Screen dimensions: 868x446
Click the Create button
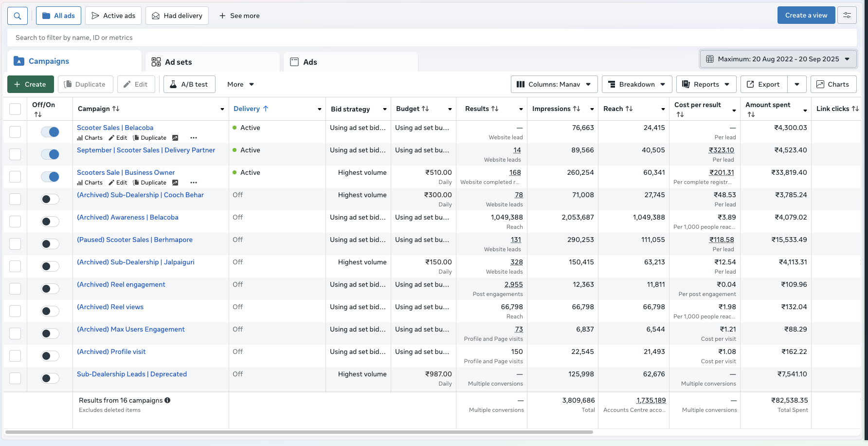[30, 84]
